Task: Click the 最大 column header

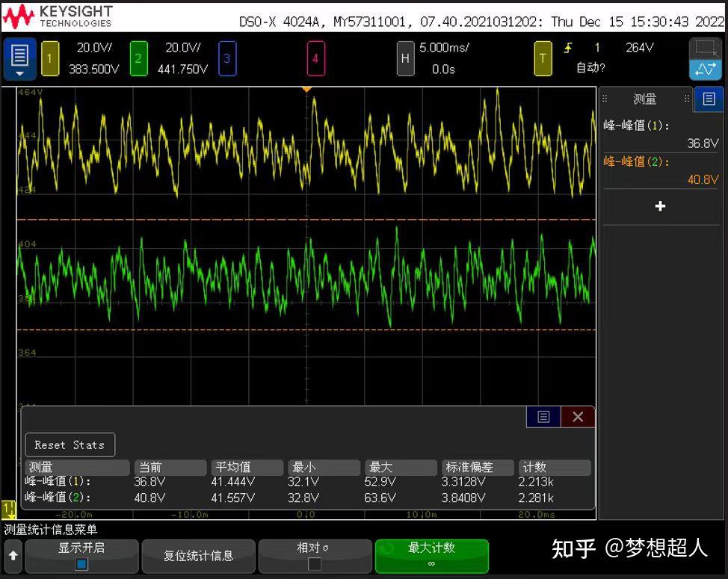Action: (401, 467)
